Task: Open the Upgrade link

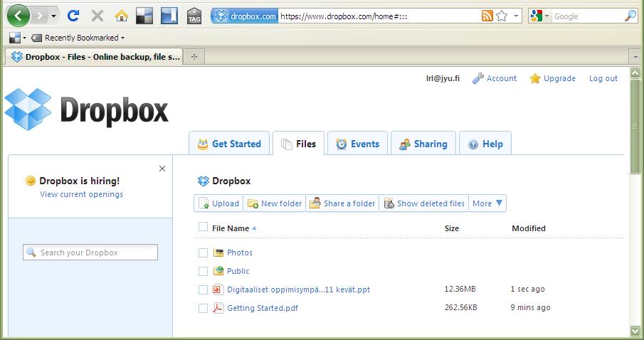Action: coord(559,78)
